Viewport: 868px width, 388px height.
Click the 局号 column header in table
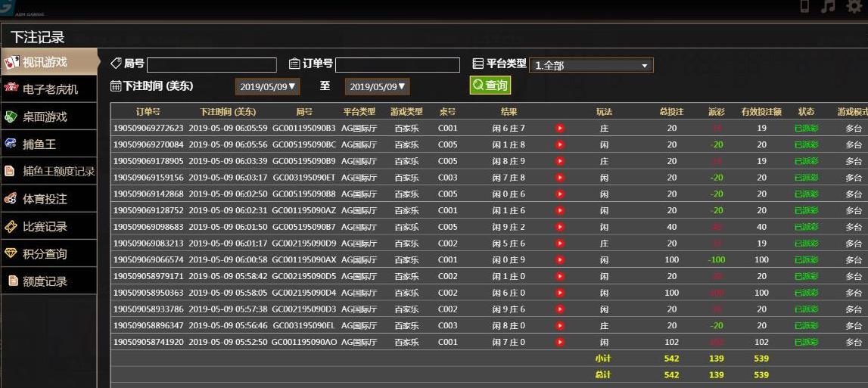[304, 111]
